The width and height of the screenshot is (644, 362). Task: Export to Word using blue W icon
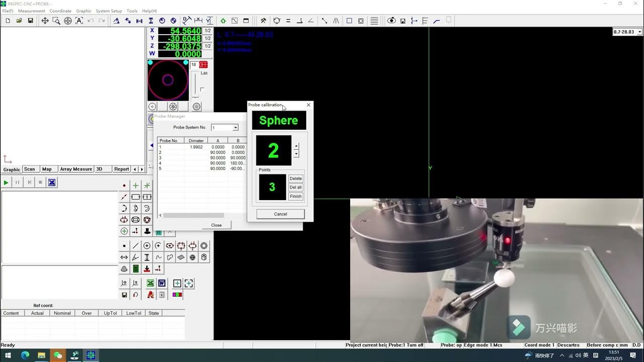[x=162, y=283]
